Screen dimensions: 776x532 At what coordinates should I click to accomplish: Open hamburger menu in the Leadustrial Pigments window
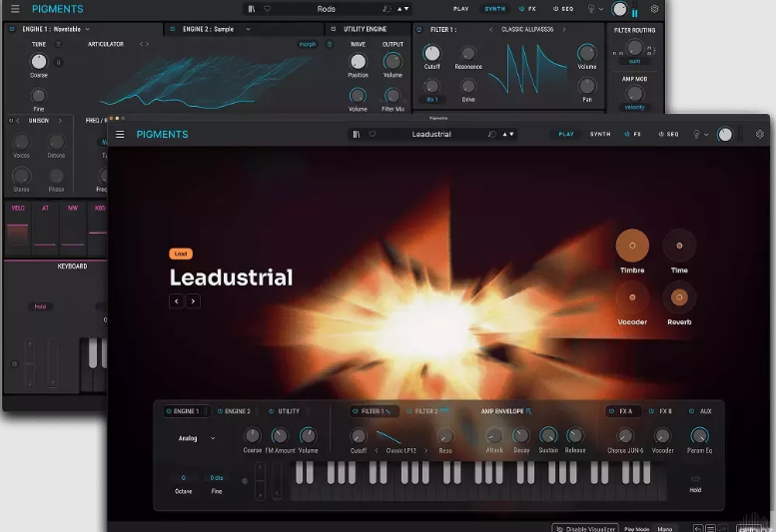point(120,135)
